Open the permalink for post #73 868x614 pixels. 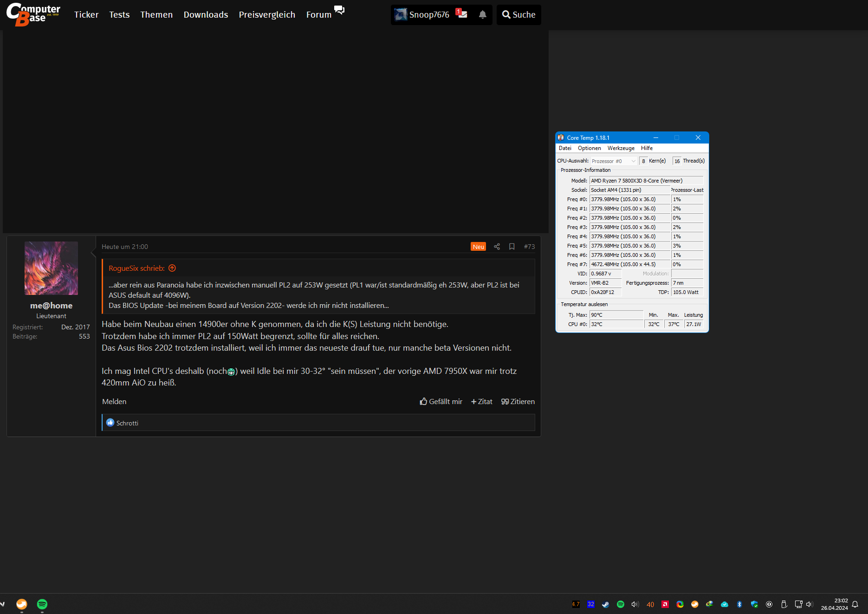pos(530,247)
